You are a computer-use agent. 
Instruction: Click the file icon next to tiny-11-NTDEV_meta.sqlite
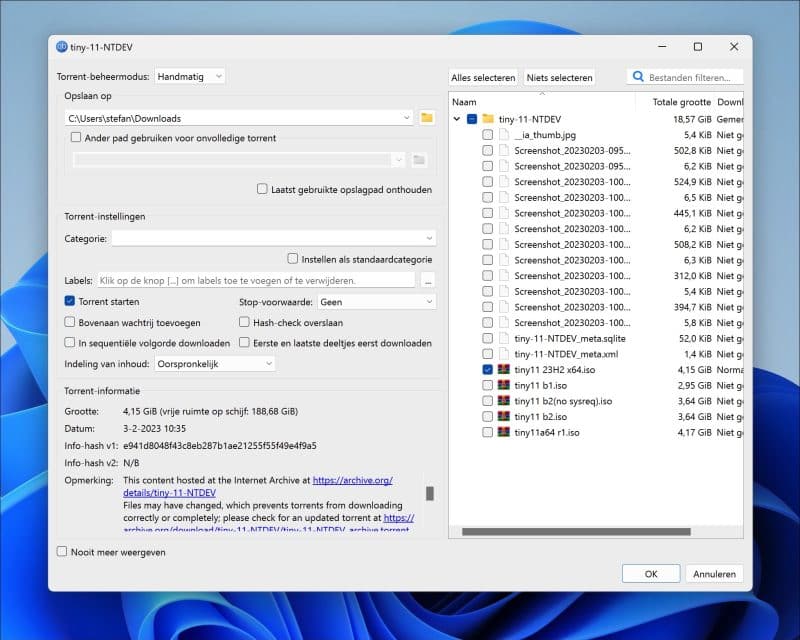(x=502, y=338)
